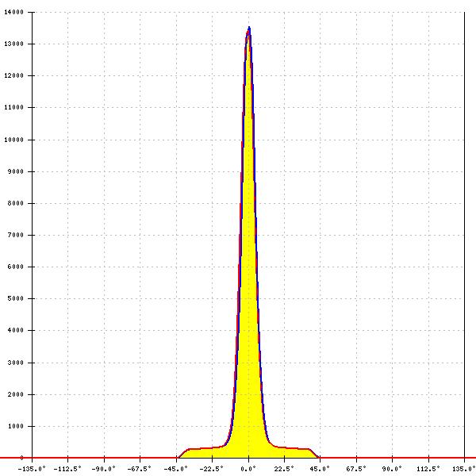This screenshot has width=476, height=476.
Task: Click the -22.5° x-axis label
Action: [211, 469]
